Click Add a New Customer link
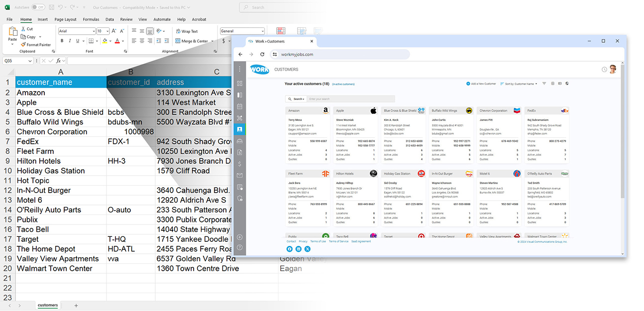 (481, 84)
